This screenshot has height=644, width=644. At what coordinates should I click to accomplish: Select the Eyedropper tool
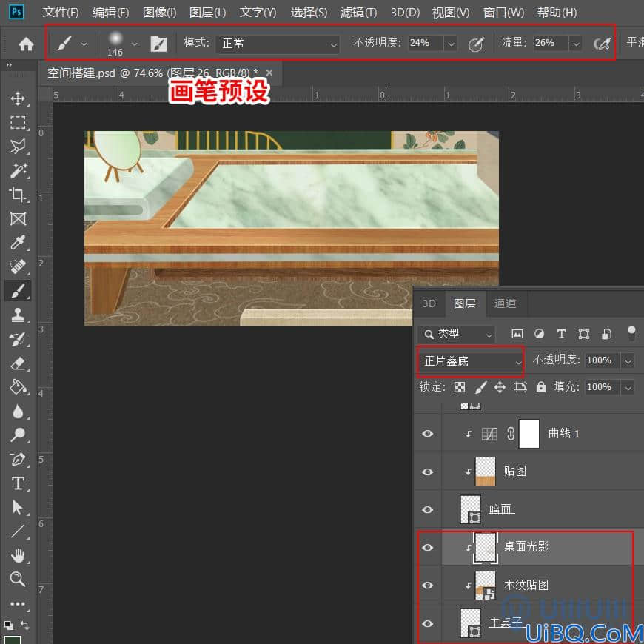18,242
